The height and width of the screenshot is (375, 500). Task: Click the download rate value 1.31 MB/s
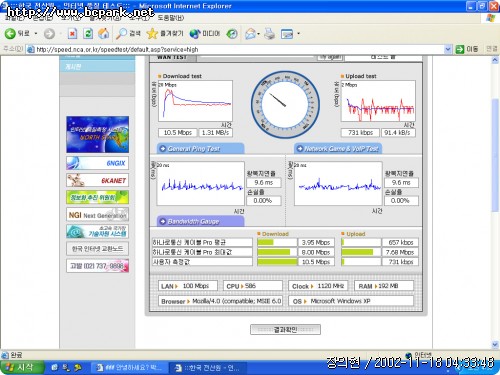[x=215, y=133]
